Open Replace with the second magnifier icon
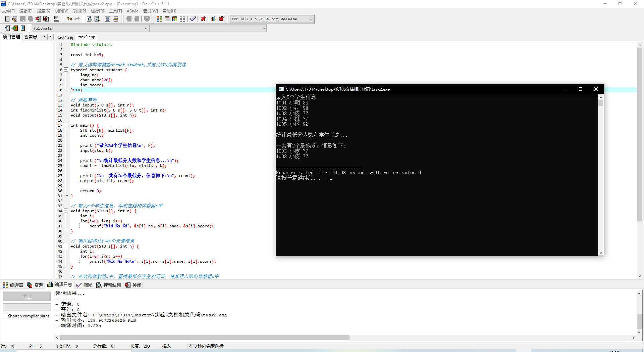 pyautogui.click(x=97, y=19)
